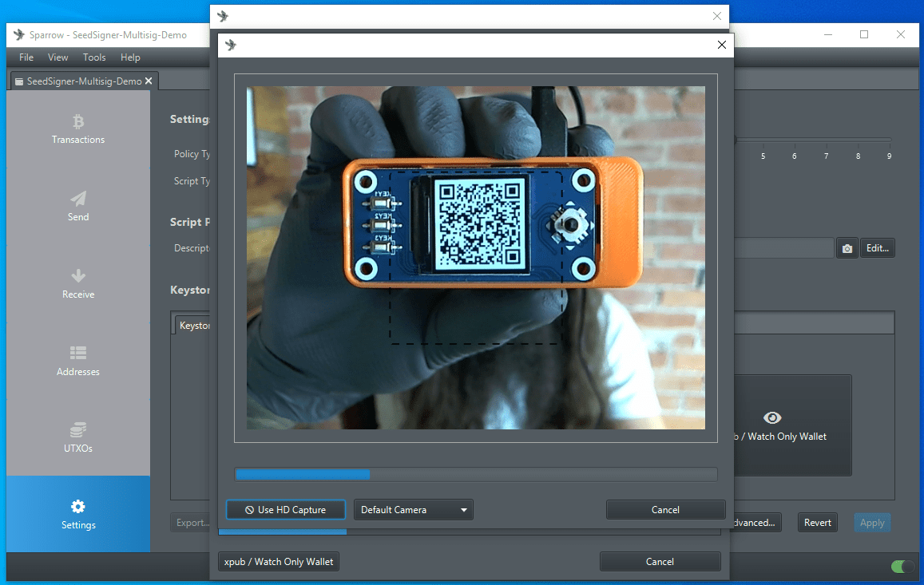The image size is (924, 585).
Task: Click the QR scan progress bar
Action: (476, 475)
